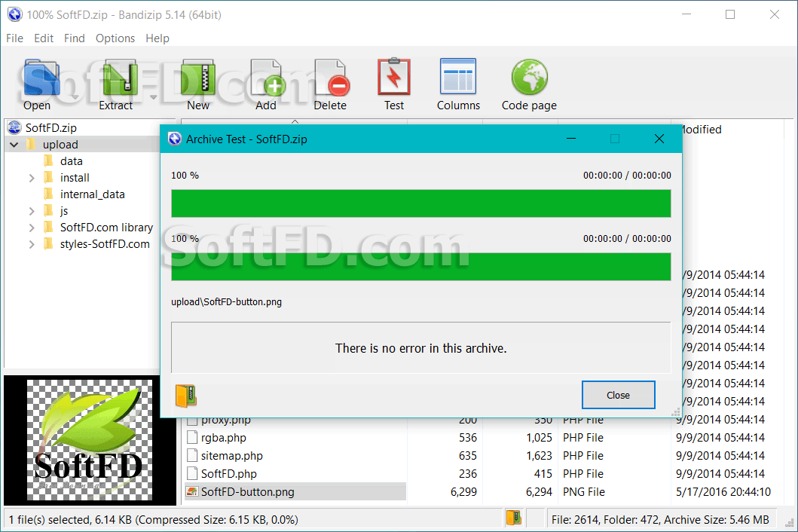The width and height of the screenshot is (798, 532).
Task: Open the dropdown arrow next to Extract
Action: click(x=153, y=96)
